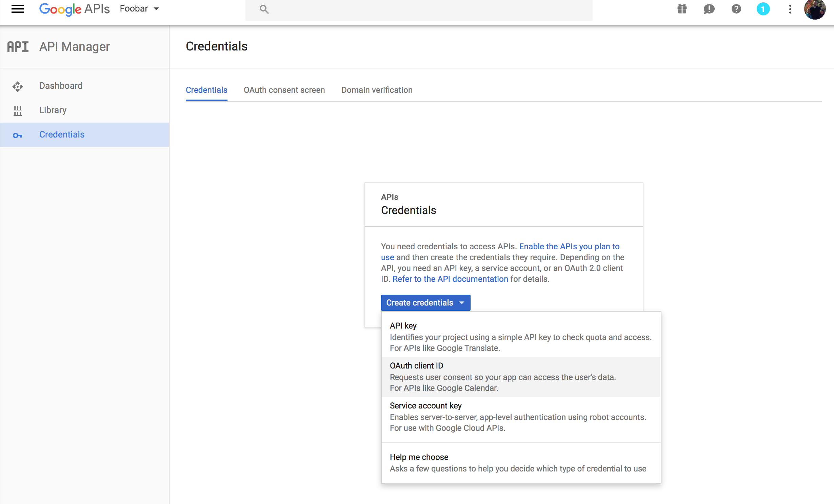Viewport: 834px width, 504px height.
Task: Choose Service account key option
Action: tap(521, 417)
